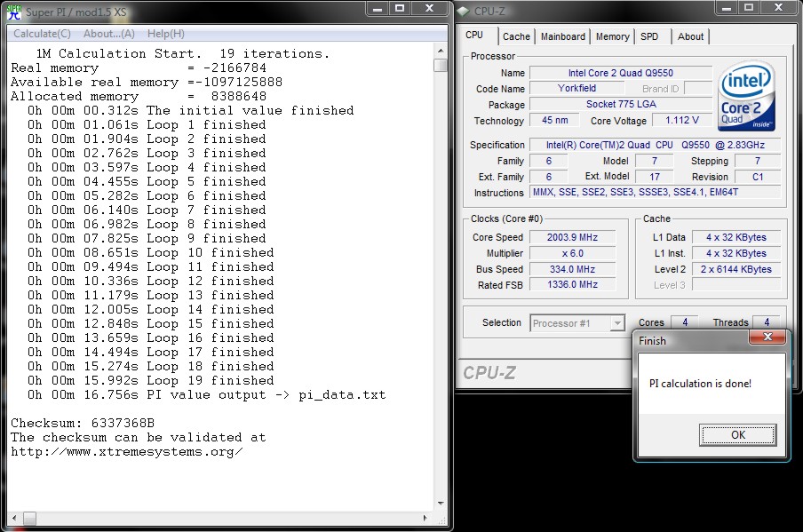This screenshot has height=532, width=803.
Task: Switch to the Mainboard tab
Action: [563, 36]
